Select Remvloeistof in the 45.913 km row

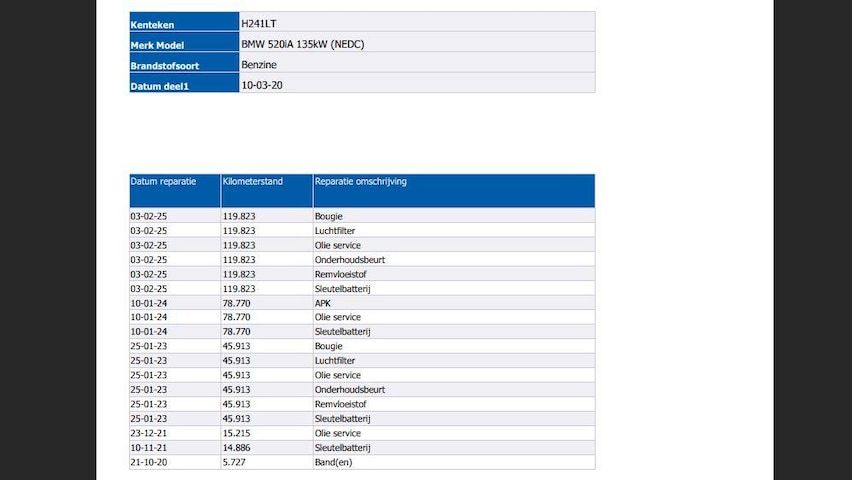(x=341, y=404)
